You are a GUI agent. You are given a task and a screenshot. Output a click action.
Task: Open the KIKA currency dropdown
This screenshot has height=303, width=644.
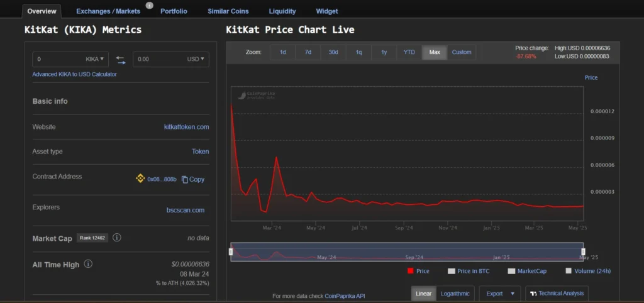[x=94, y=59]
